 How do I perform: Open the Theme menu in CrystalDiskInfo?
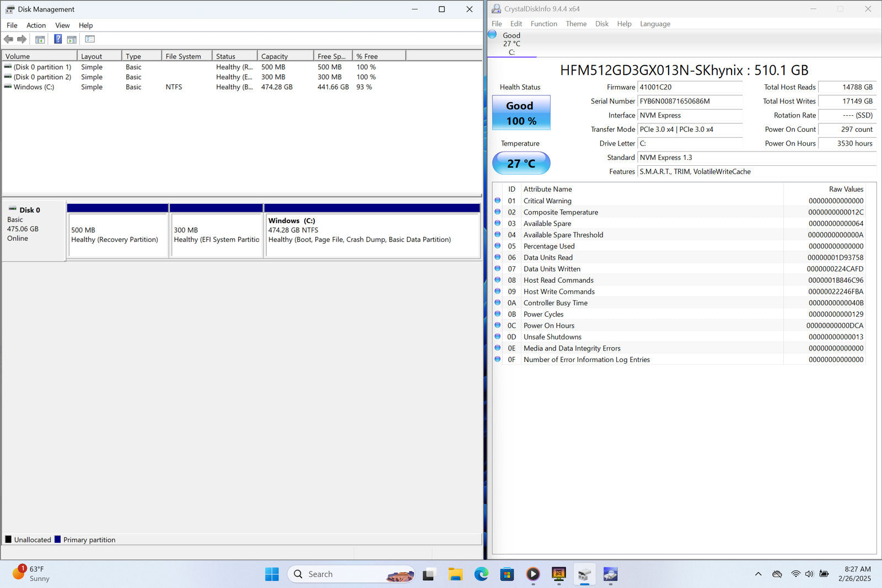[576, 24]
